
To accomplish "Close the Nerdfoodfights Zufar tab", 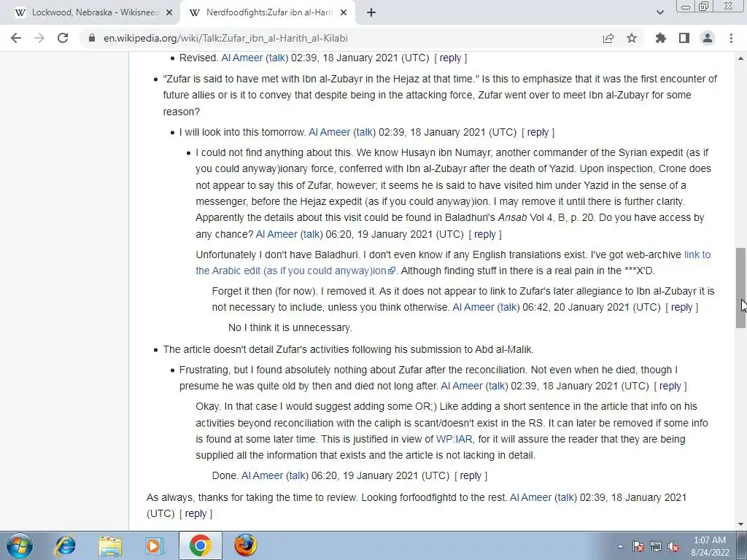I will pyautogui.click(x=344, y=13).
